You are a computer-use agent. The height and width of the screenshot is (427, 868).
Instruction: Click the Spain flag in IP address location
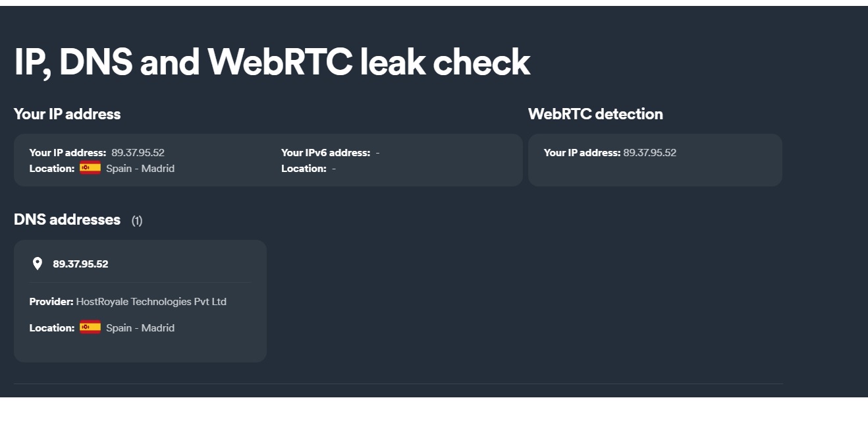pos(90,168)
